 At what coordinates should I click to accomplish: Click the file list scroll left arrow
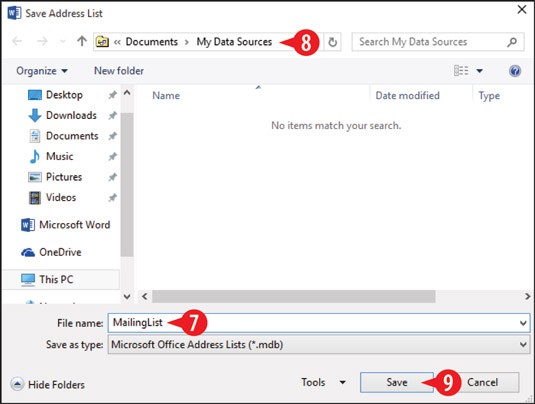145,296
